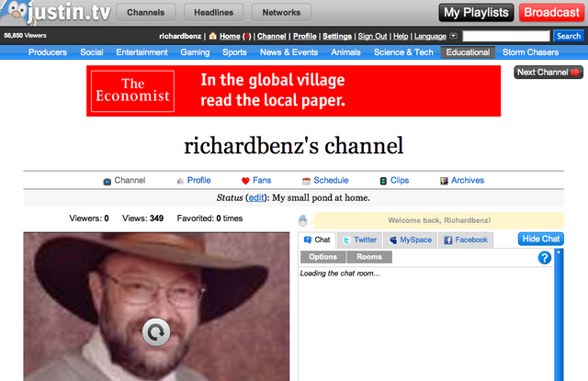This screenshot has height=381, width=588.
Task: Switch to the Archives tab
Action: pos(462,181)
